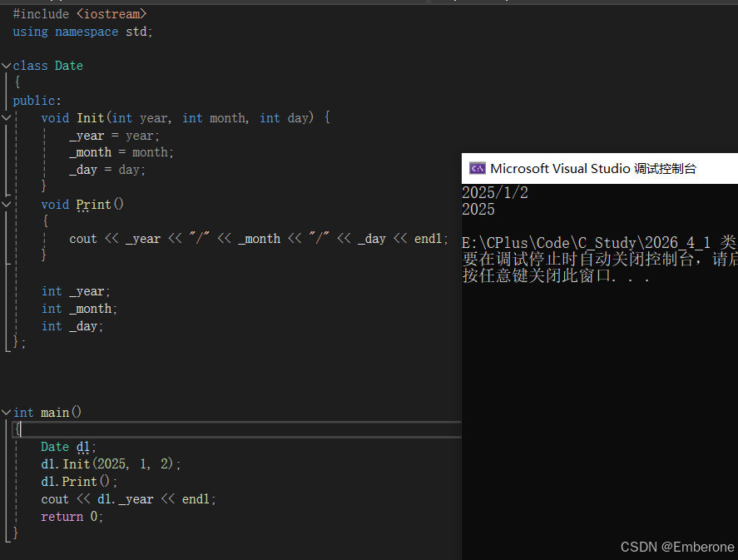Click the console icon in debug window title
Image resolution: width=738 pixels, height=560 pixels.
click(478, 168)
